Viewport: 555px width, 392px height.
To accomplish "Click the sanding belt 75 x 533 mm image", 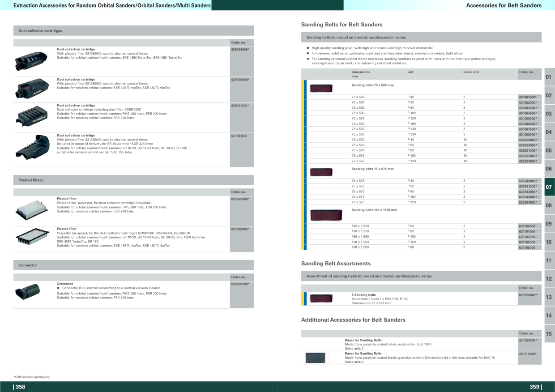I will pyautogui.click(x=321, y=88).
